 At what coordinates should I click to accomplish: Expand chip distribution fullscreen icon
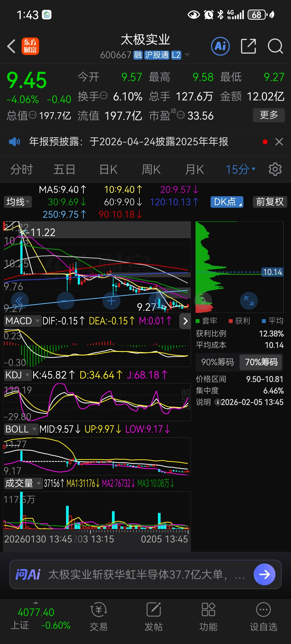[x=249, y=301]
